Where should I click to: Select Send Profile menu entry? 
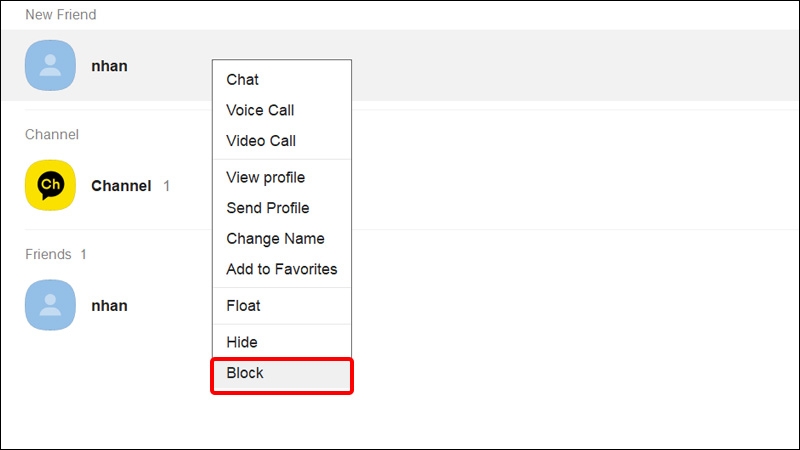[x=267, y=208]
